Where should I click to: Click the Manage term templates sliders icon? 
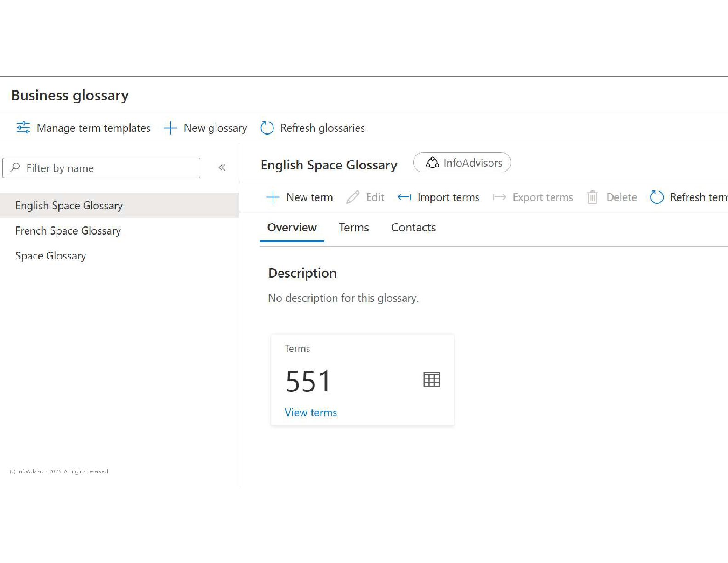pos(23,127)
